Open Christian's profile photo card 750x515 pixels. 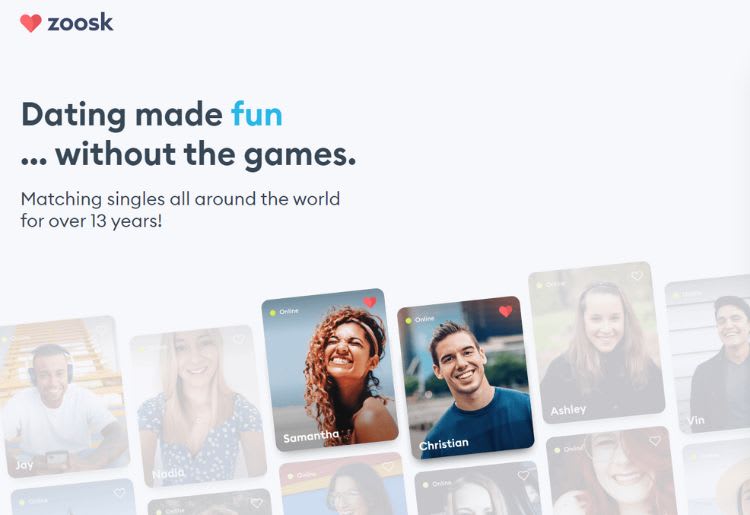point(465,378)
